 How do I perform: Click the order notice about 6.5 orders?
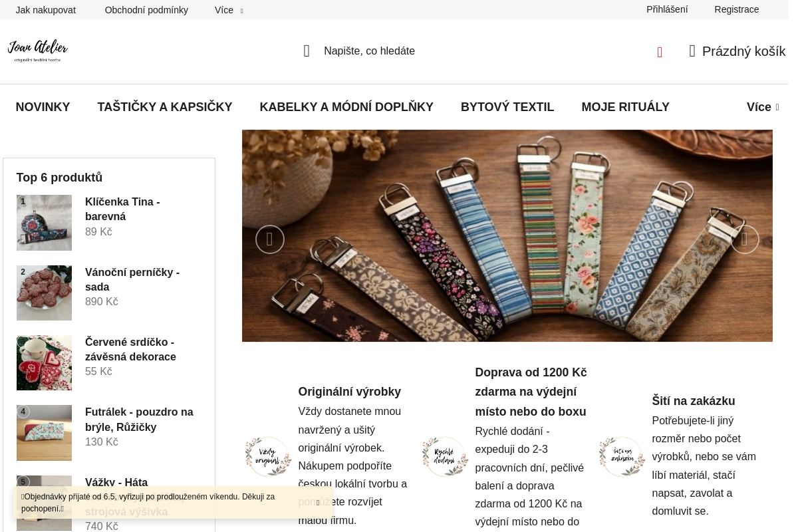point(172,503)
